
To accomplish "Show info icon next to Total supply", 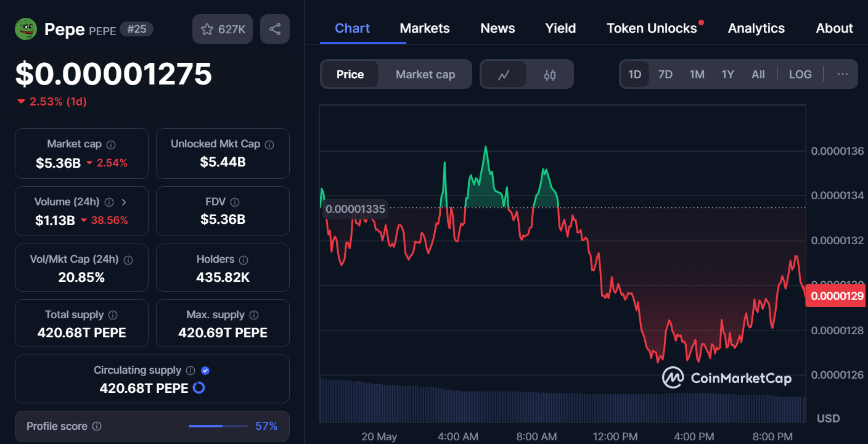I will pyautogui.click(x=113, y=315).
